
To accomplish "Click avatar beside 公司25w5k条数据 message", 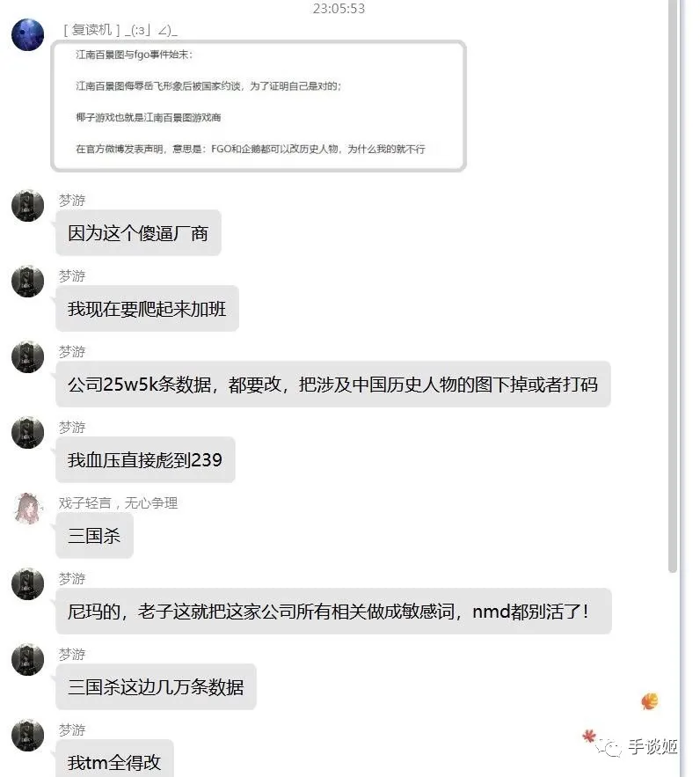I will pyautogui.click(x=28, y=356).
